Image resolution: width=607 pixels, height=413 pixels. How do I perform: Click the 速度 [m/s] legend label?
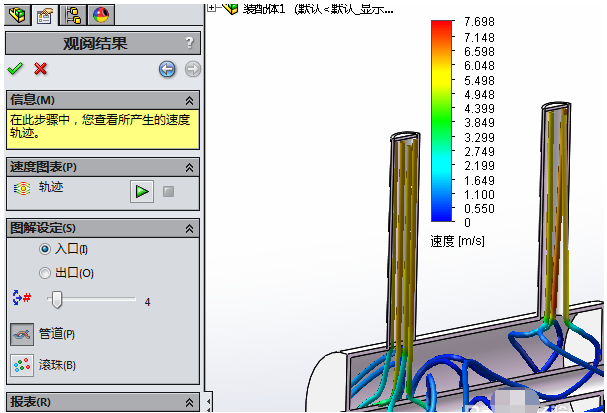457,241
